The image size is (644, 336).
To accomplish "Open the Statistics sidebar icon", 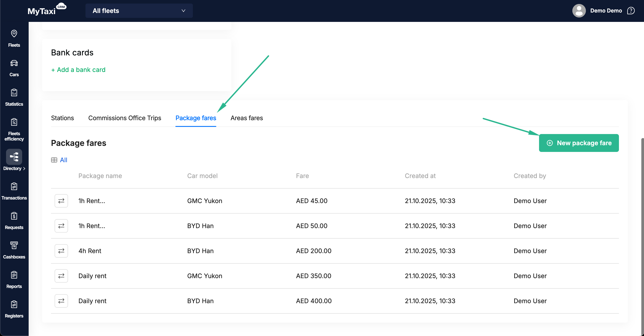I will click(x=14, y=93).
